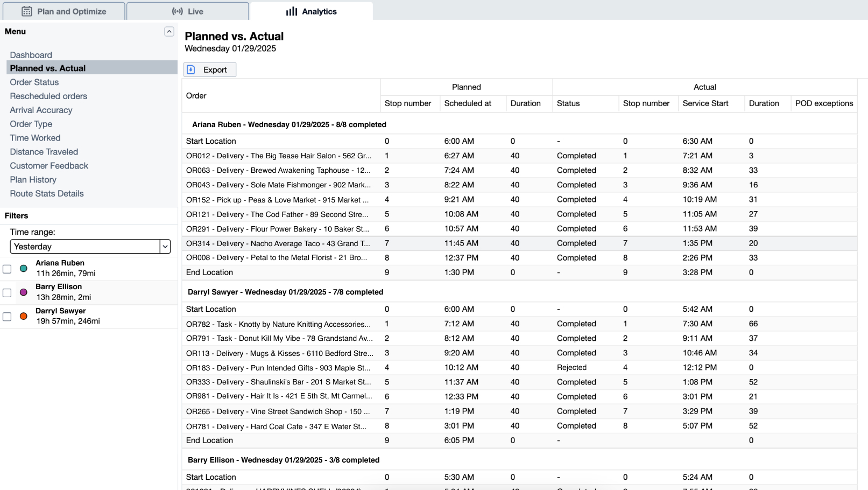
Task: Click Ariana Ruben's teal color dot
Action: 24,268
